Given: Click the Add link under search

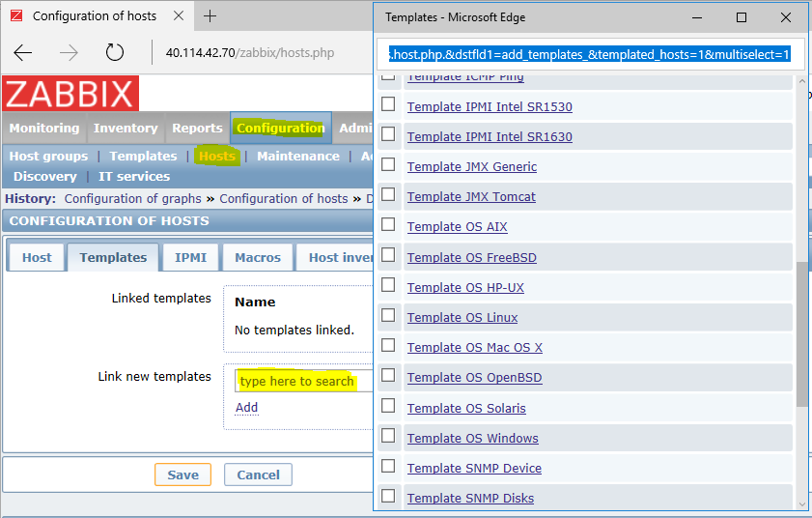Looking at the screenshot, I should click(x=246, y=408).
